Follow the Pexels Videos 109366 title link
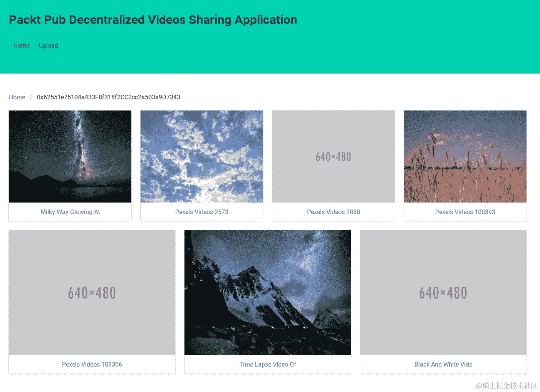 coord(92,364)
